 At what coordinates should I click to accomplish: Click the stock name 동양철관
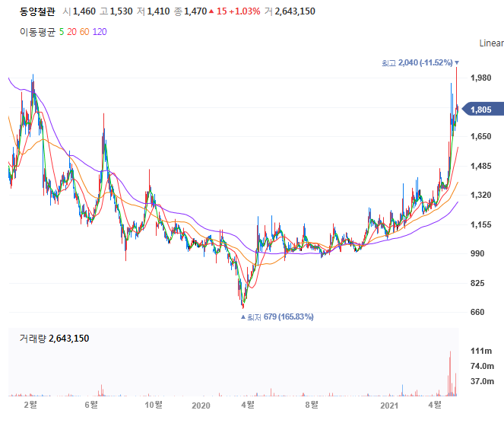pyautogui.click(x=37, y=11)
